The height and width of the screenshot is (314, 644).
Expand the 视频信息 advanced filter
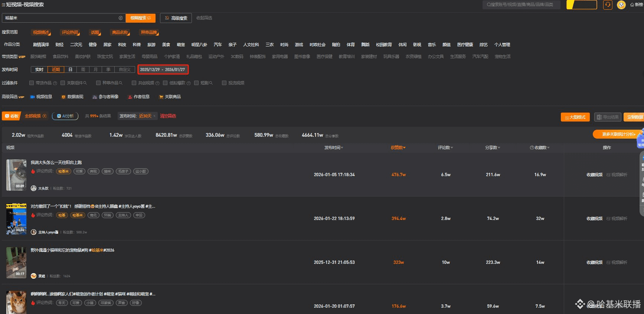coord(41,97)
